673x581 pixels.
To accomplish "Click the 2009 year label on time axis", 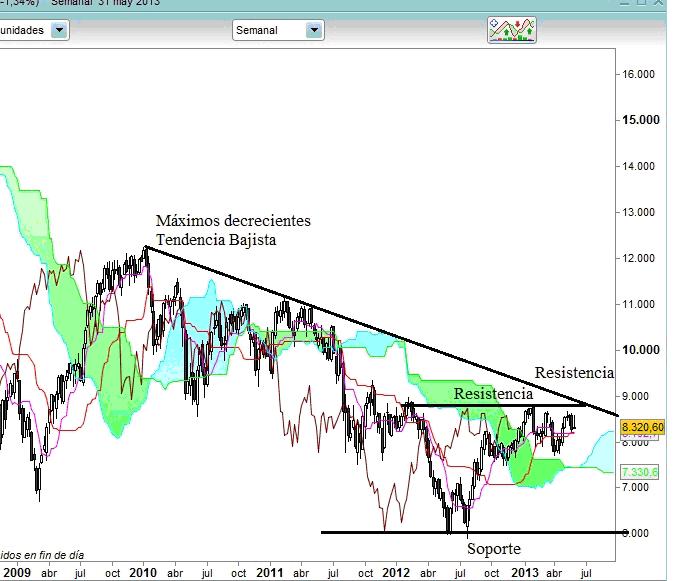I will [x=17, y=572].
